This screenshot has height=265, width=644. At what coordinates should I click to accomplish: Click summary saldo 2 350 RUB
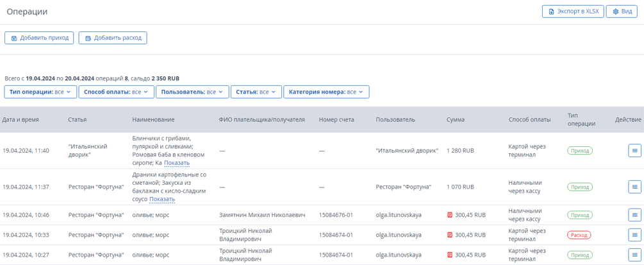165,78
